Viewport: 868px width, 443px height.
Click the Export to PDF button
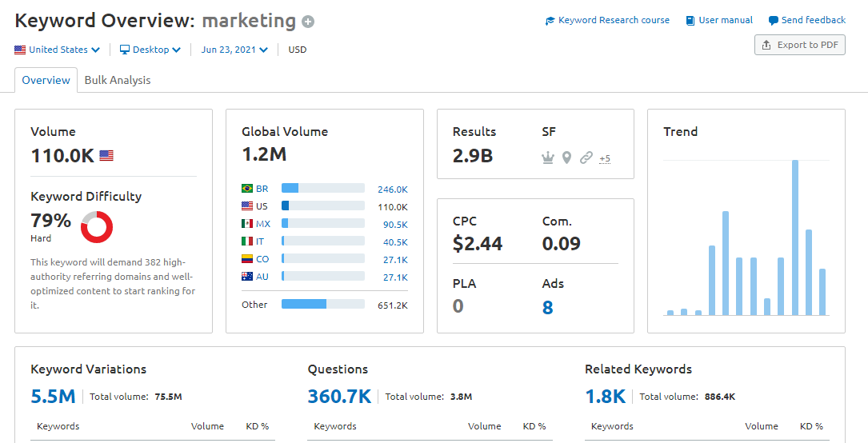800,45
